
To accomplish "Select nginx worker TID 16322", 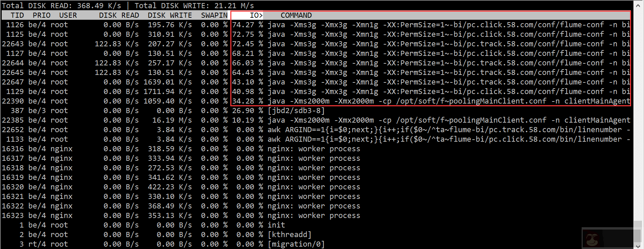I will tap(181, 206).
